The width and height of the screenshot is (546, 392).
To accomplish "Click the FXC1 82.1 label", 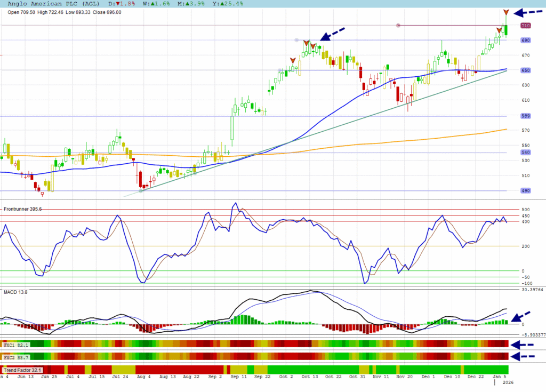I will (x=15, y=345).
